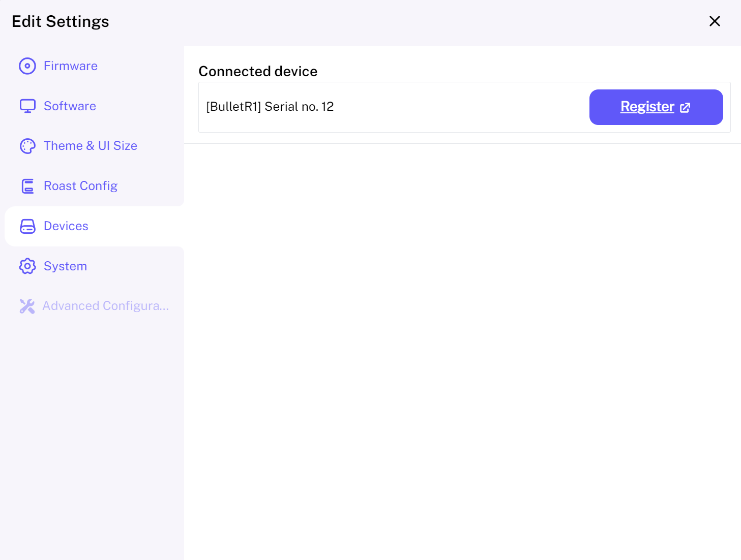Click the System gear icon

pyautogui.click(x=27, y=266)
